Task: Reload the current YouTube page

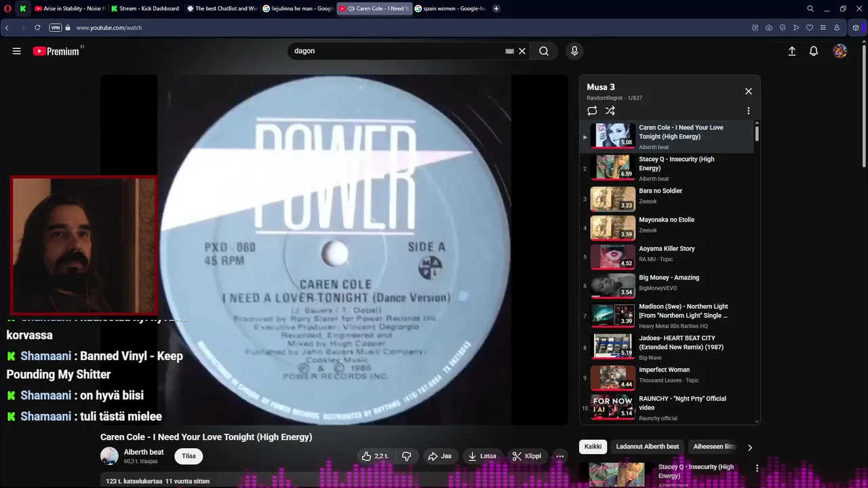Action: click(x=37, y=28)
